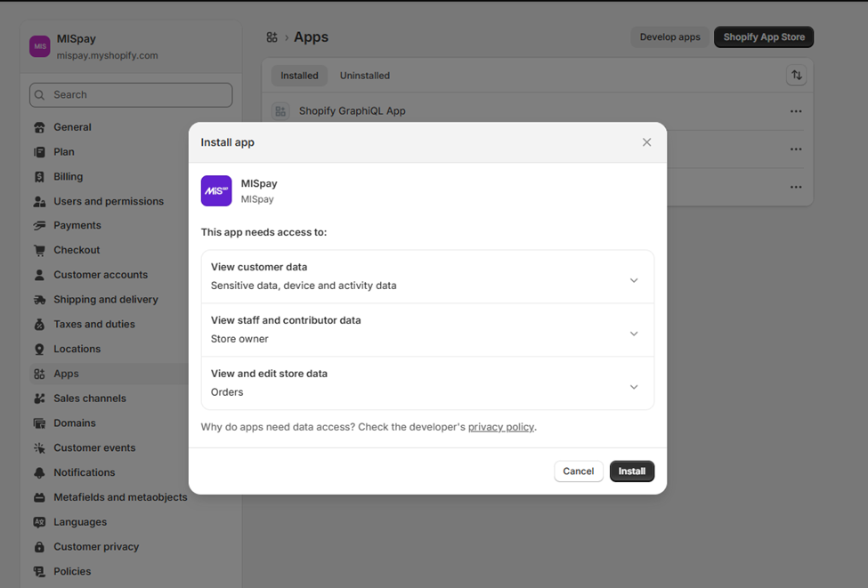Open General settings in sidebar
This screenshot has height=588, width=868.
click(x=72, y=127)
